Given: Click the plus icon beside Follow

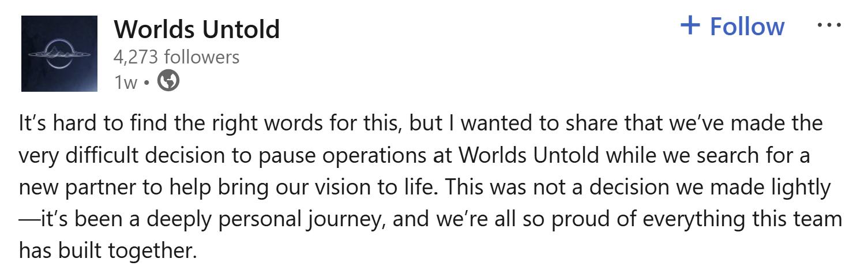Looking at the screenshot, I should point(690,25).
